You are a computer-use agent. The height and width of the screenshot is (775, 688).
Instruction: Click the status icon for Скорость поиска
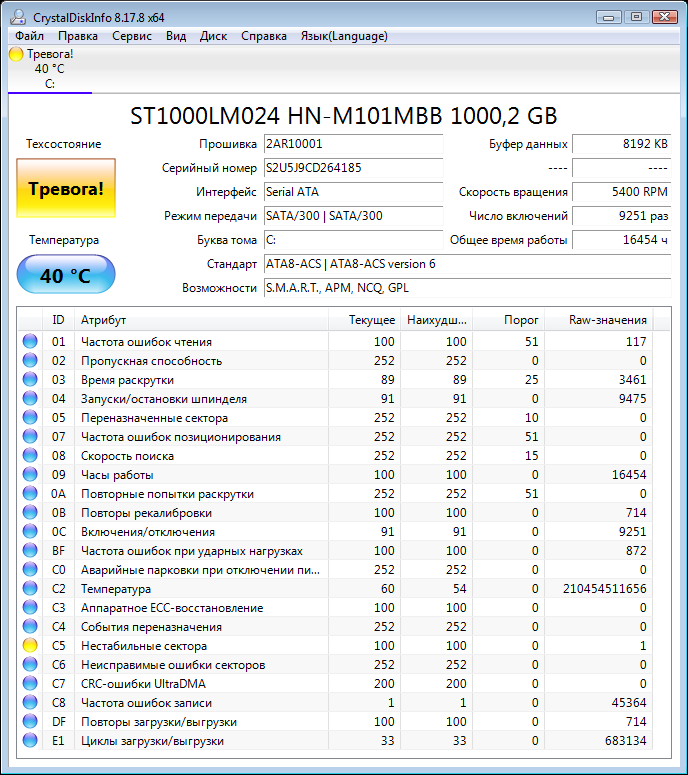pos(30,455)
